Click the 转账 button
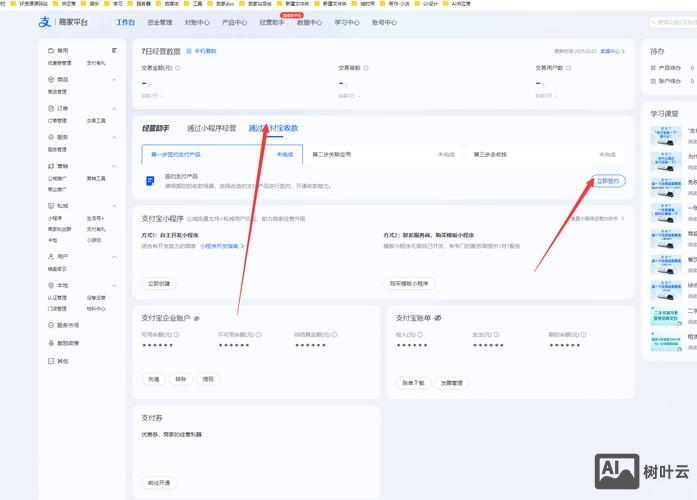This screenshot has height=500, width=697. point(180,379)
